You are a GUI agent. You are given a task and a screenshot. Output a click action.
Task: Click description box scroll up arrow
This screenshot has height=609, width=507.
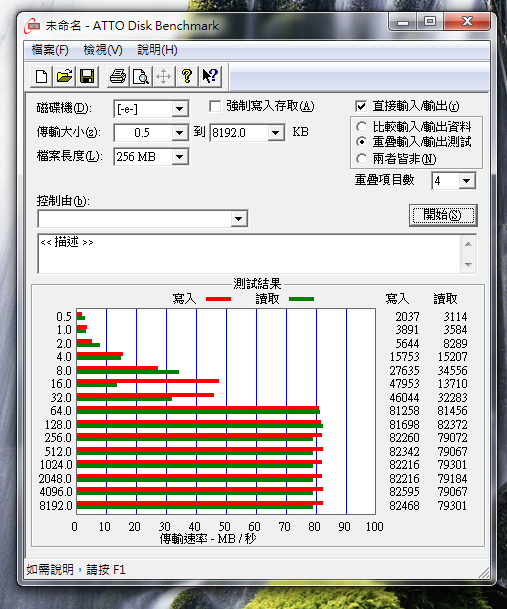pos(468,244)
